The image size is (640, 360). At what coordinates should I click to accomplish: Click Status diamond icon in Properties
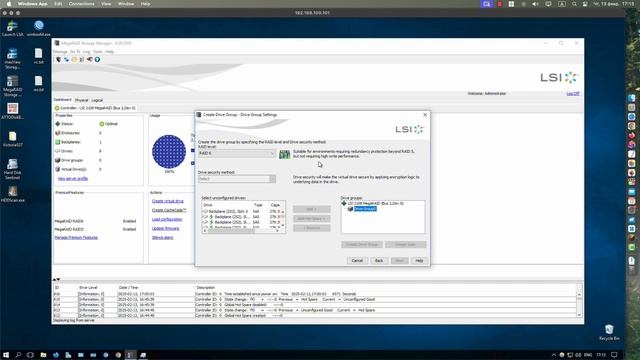[58, 124]
